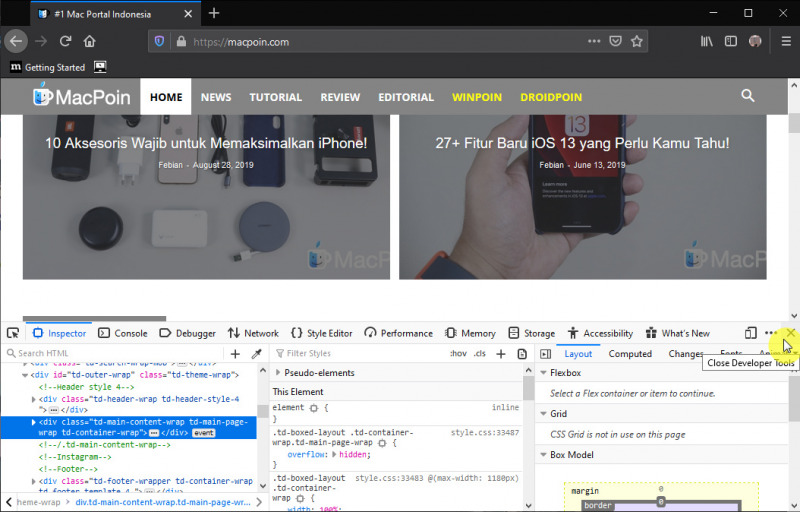The image size is (800, 512).
Task: Grab a color with eyedropper
Action: pos(257,353)
